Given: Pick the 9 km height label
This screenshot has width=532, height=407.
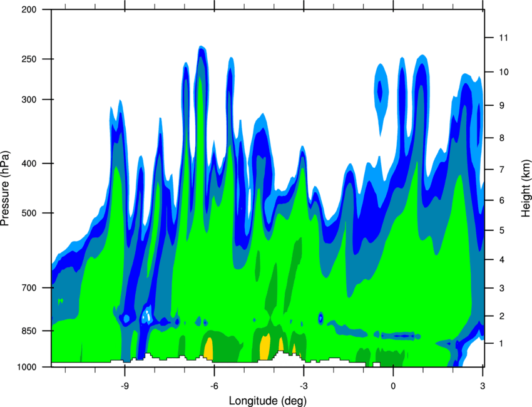Looking at the screenshot, I should (501, 105).
